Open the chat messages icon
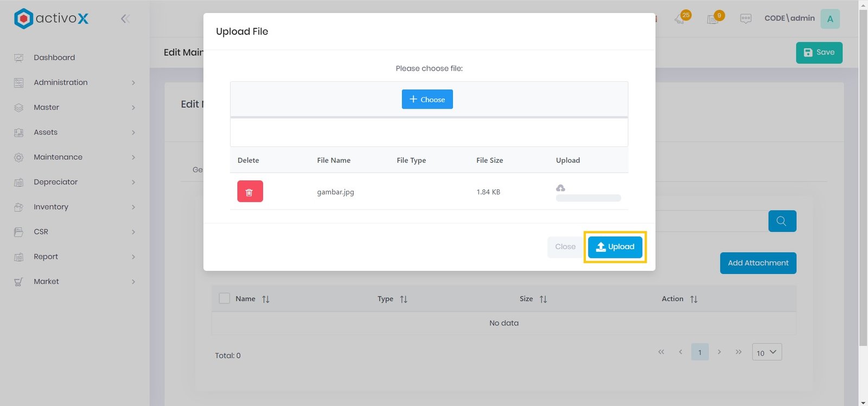Image resolution: width=868 pixels, height=406 pixels. click(745, 19)
